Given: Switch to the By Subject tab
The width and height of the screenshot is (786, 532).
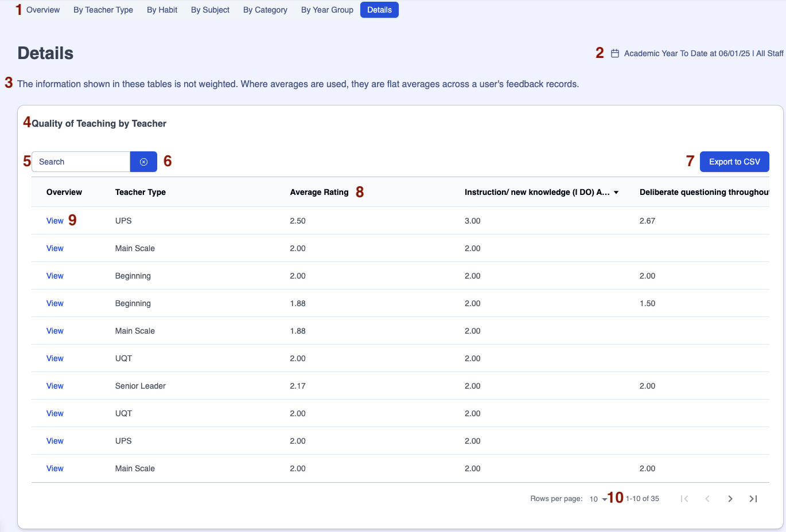Looking at the screenshot, I should tap(210, 10).
